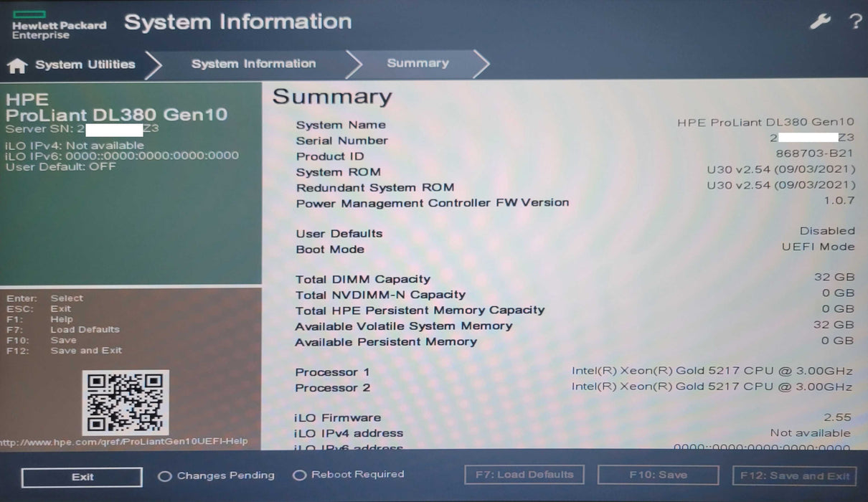Click the Exit button
This screenshot has height=502, width=868.
(x=82, y=477)
